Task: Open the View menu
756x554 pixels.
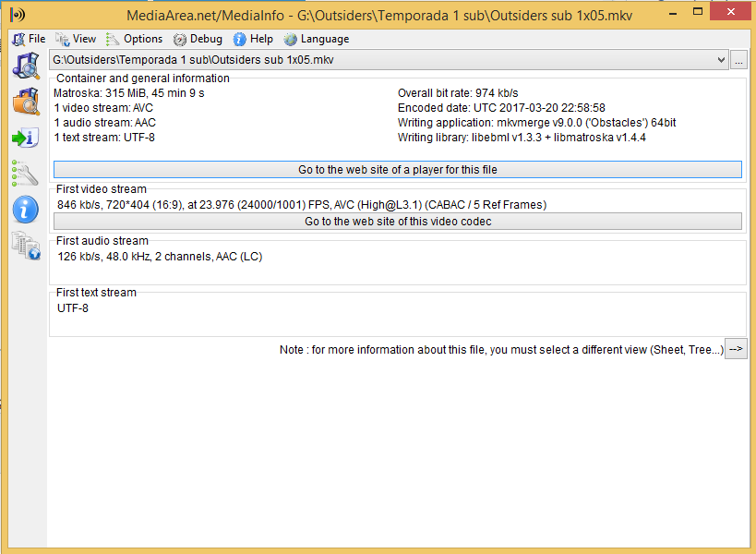Action: pyautogui.click(x=75, y=39)
